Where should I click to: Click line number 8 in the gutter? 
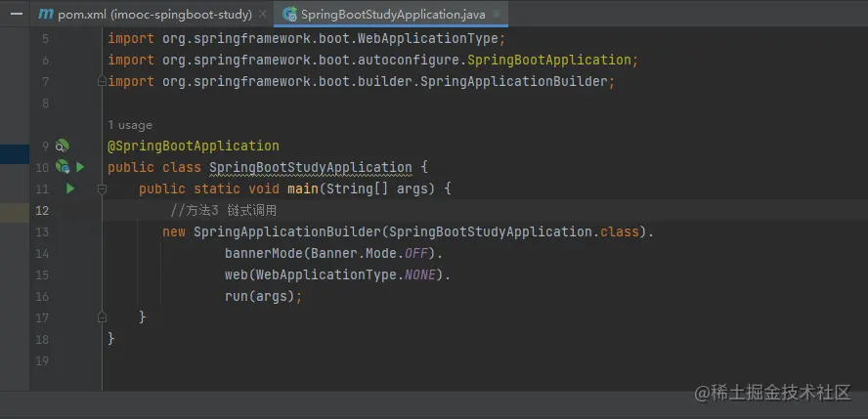click(x=45, y=104)
